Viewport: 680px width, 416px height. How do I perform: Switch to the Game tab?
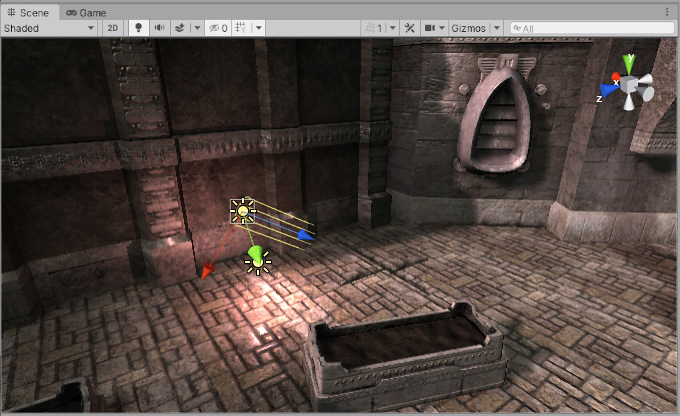click(87, 12)
